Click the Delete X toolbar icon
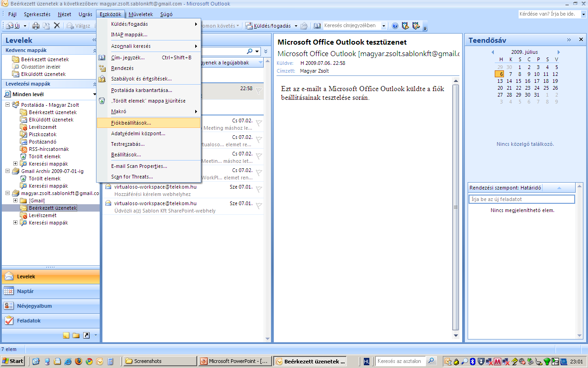 (x=57, y=26)
